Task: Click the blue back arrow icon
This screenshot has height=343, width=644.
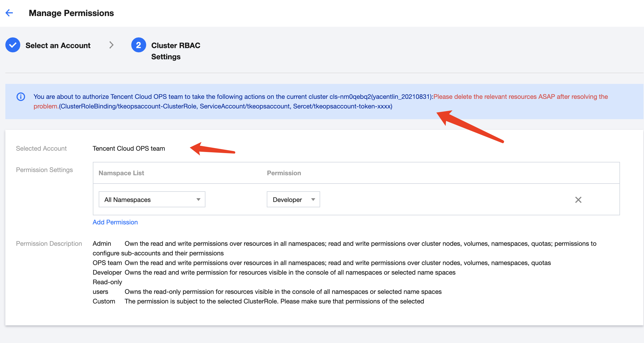Action: pyautogui.click(x=9, y=13)
